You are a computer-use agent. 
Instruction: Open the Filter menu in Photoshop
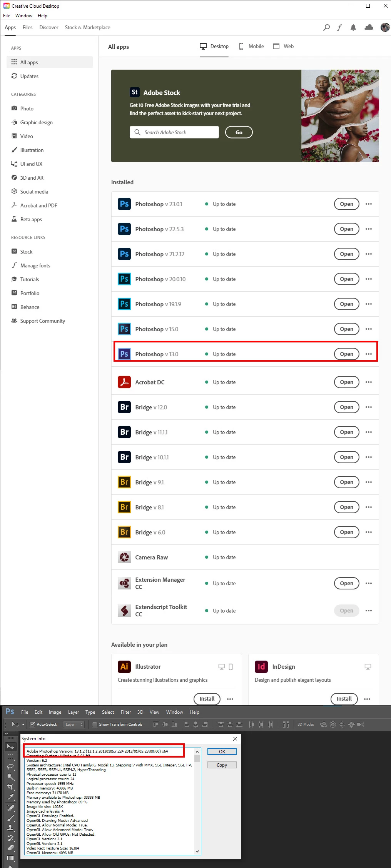pyautogui.click(x=126, y=712)
